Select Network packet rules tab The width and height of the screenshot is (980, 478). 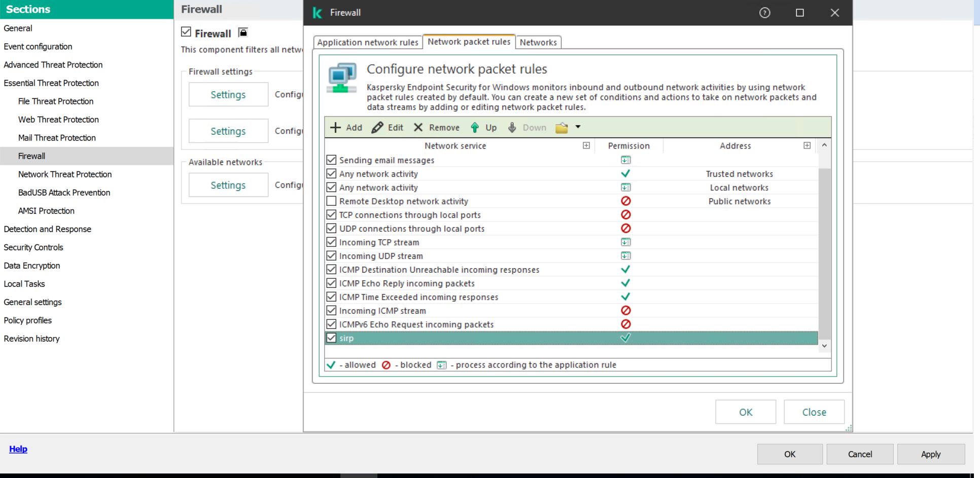point(469,42)
